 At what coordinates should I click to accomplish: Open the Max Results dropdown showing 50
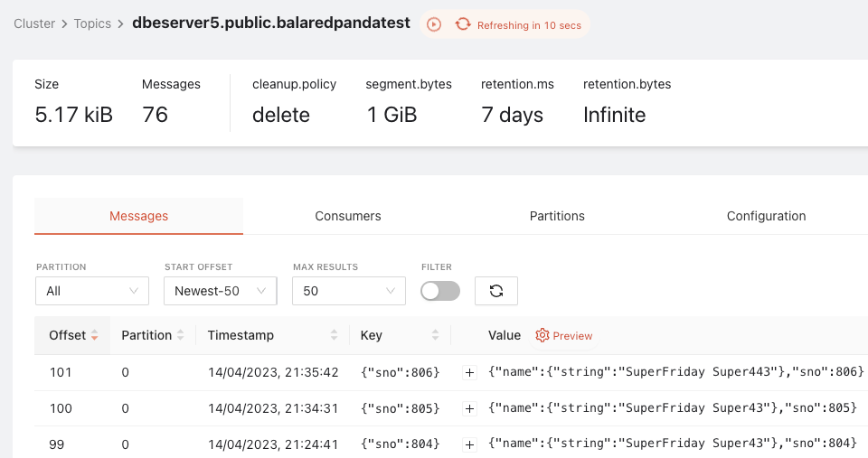pyautogui.click(x=349, y=291)
